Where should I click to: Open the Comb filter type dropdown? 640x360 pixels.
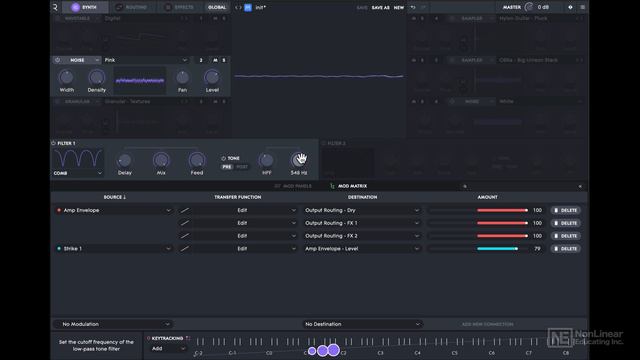(x=78, y=173)
